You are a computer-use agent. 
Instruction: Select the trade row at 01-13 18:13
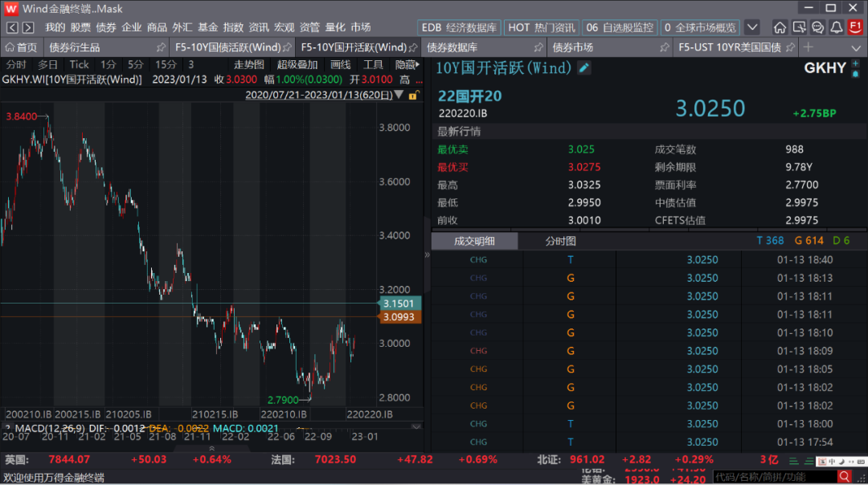click(649, 278)
